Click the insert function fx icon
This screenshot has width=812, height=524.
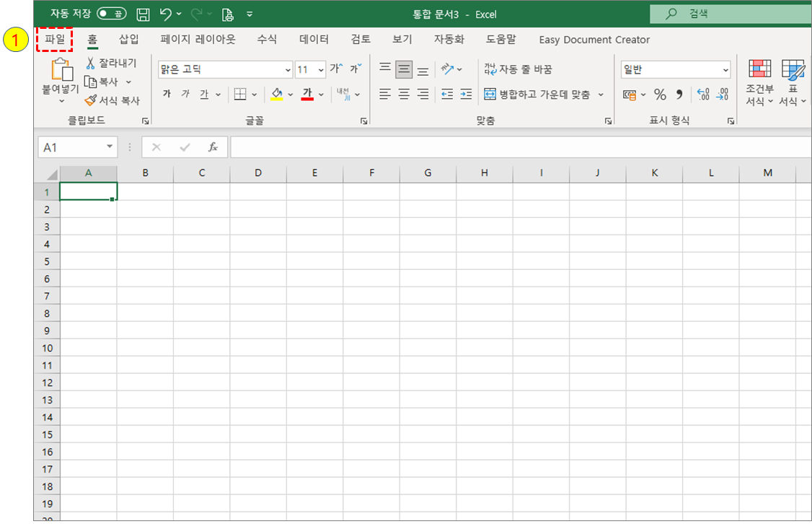pyautogui.click(x=213, y=147)
